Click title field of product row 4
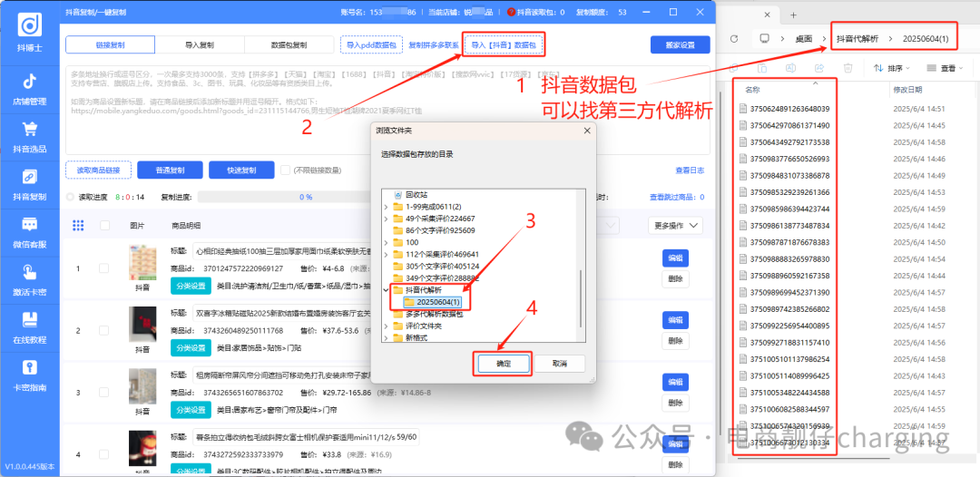 306,437
